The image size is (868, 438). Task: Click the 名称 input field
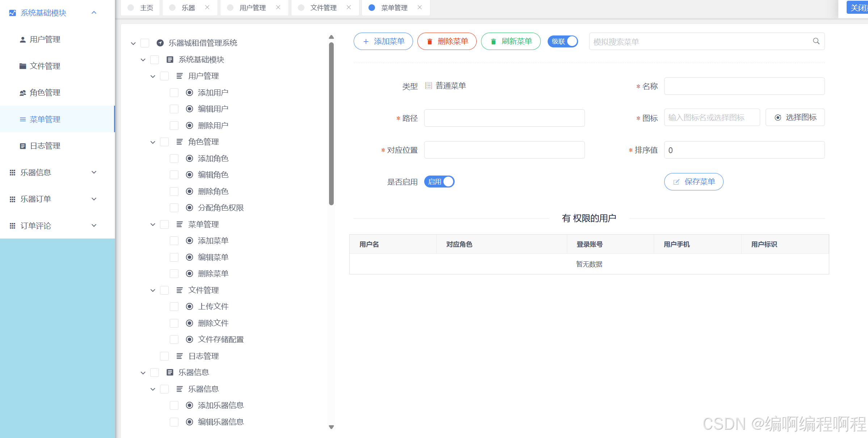click(744, 86)
